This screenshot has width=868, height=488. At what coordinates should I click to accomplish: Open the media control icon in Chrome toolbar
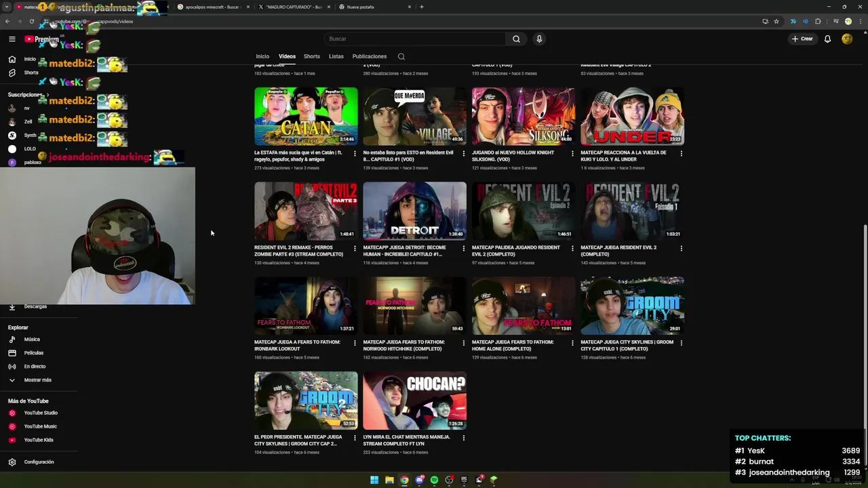836,21
